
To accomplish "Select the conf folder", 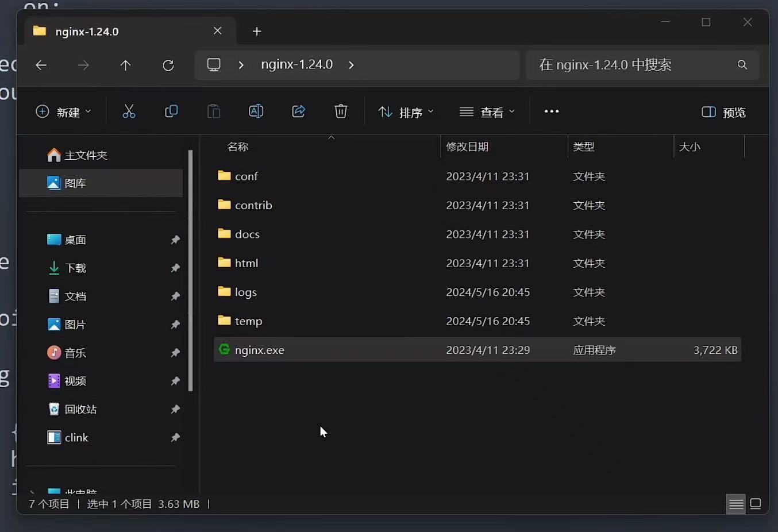I will coord(477,176).
